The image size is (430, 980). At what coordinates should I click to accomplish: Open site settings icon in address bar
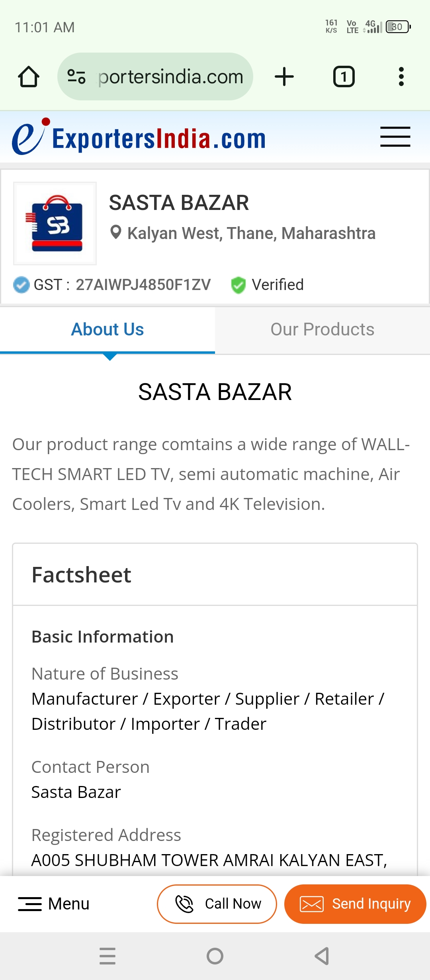click(x=76, y=76)
